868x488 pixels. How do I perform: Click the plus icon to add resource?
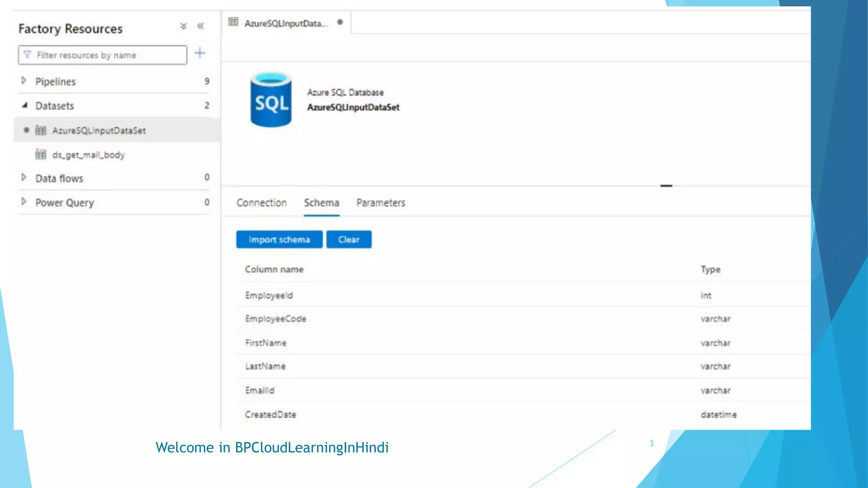tap(200, 53)
